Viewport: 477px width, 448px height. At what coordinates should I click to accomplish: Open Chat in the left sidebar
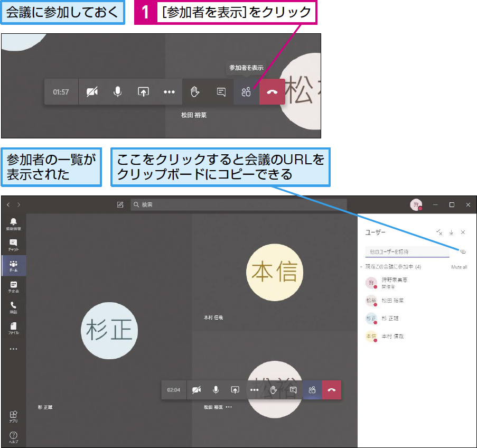tap(13, 245)
